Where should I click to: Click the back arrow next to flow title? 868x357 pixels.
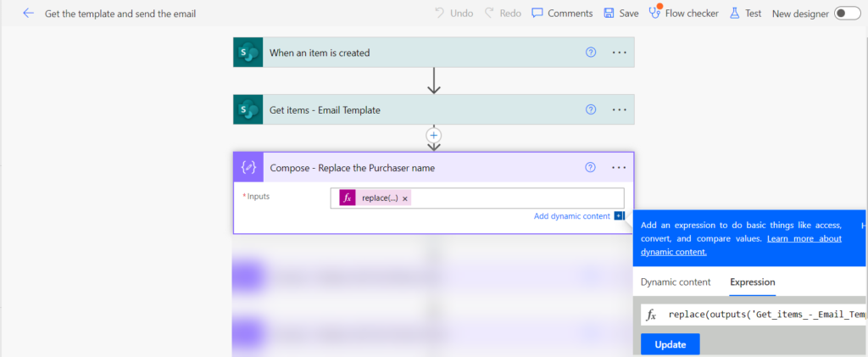(x=28, y=14)
